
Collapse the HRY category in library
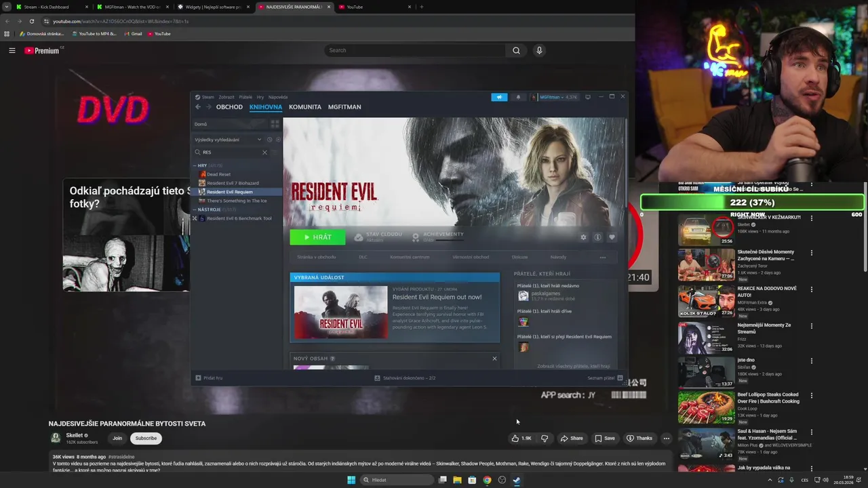(195, 165)
